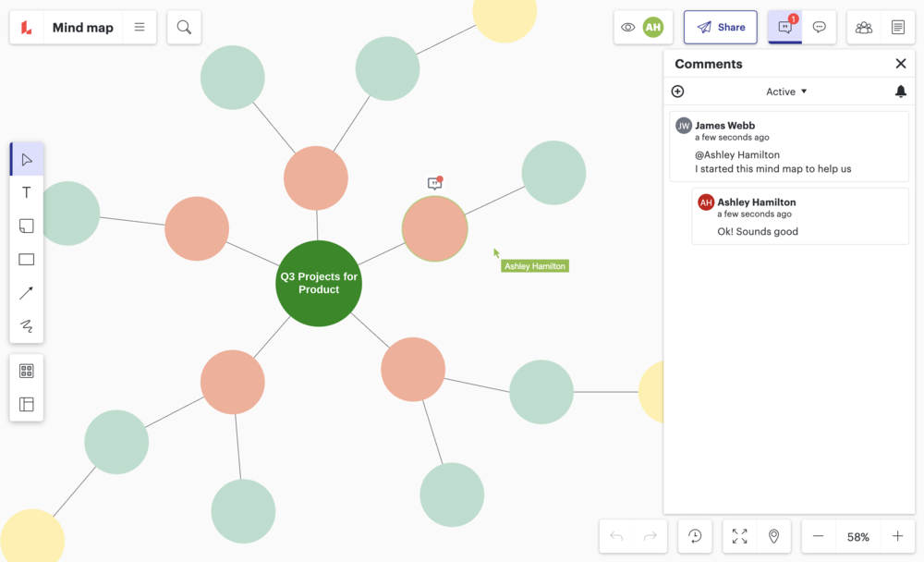This screenshot has width=924, height=562.
Task: Click the search magnifier icon
Action: tap(184, 28)
